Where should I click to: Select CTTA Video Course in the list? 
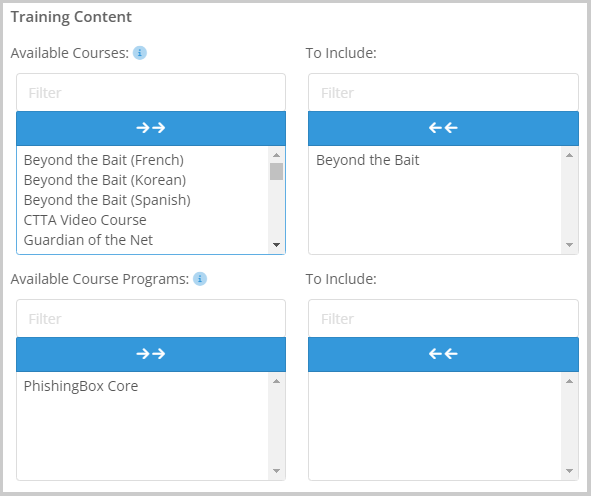pos(85,220)
